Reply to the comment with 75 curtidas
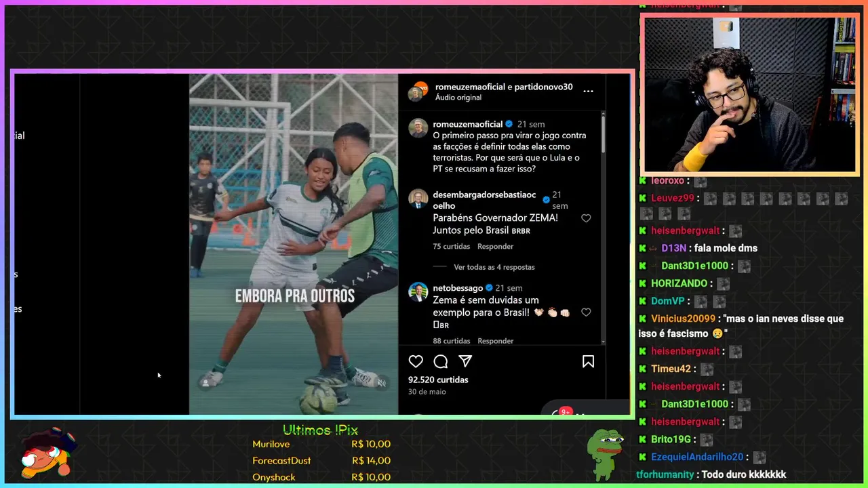The height and width of the screenshot is (488, 868). [x=495, y=247]
